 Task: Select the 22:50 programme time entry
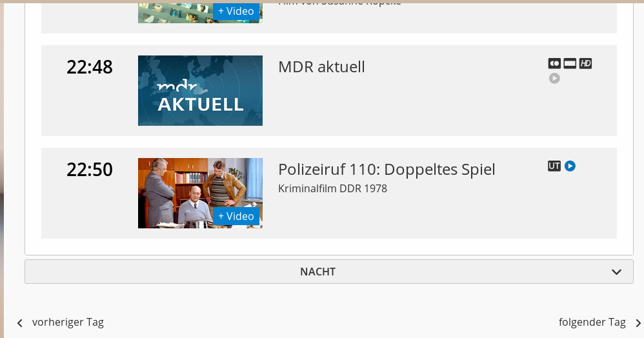[90, 170]
